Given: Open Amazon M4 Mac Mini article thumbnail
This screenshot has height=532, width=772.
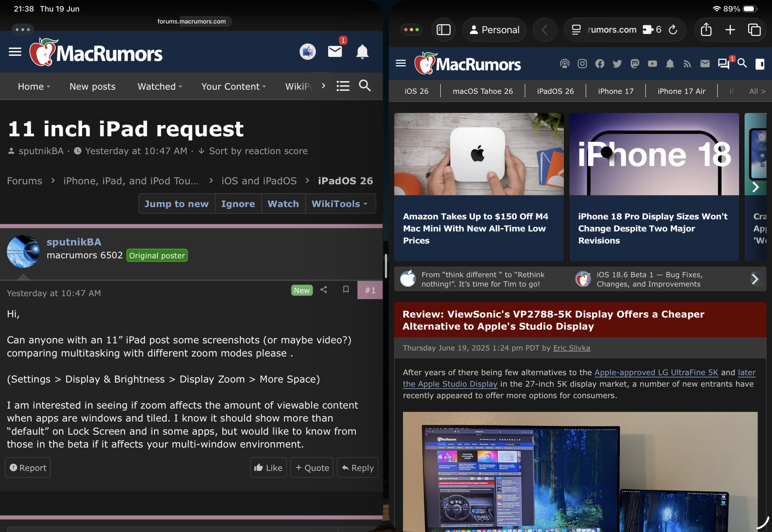Looking at the screenshot, I should 479,154.
